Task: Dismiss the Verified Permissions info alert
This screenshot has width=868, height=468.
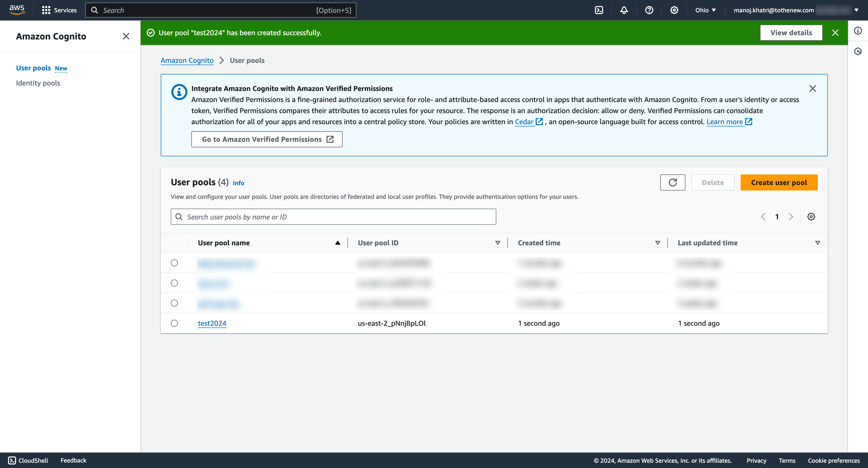Action: tap(812, 88)
